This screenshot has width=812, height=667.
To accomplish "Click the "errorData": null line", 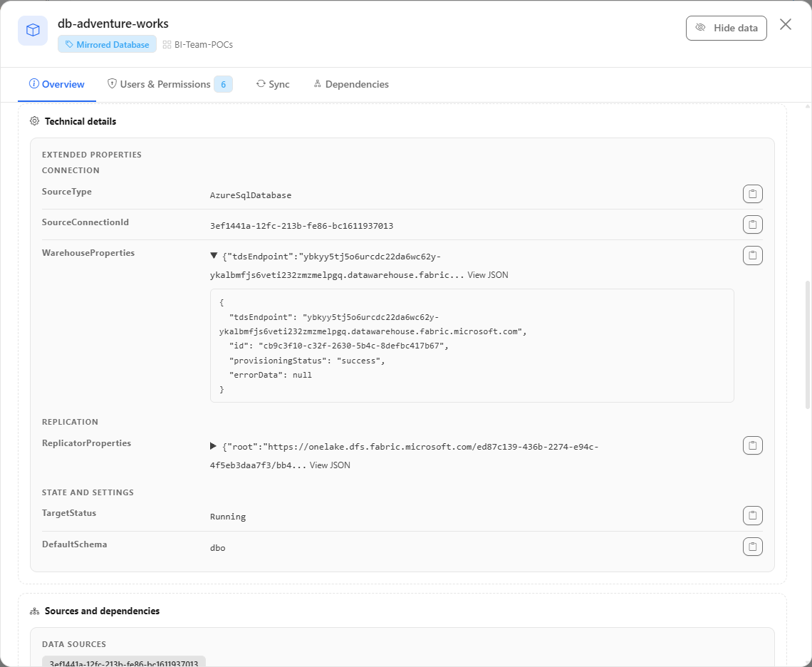I will [x=271, y=375].
